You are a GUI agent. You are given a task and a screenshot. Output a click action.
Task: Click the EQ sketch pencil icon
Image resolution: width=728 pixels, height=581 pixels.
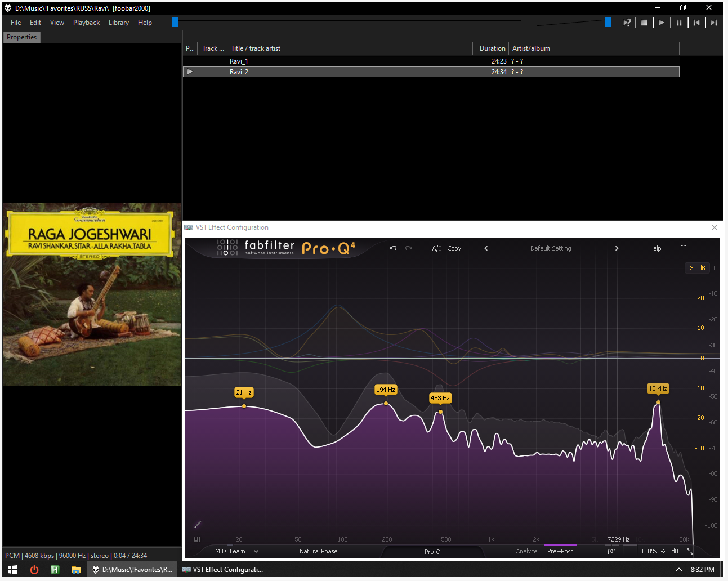click(x=198, y=525)
